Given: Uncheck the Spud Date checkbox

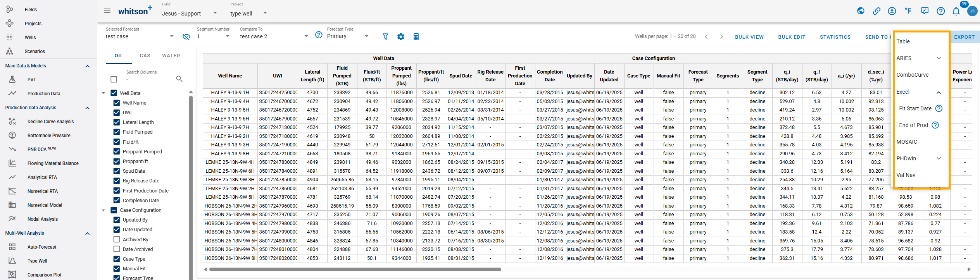Looking at the screenshot, I should (x=117, y=171).
